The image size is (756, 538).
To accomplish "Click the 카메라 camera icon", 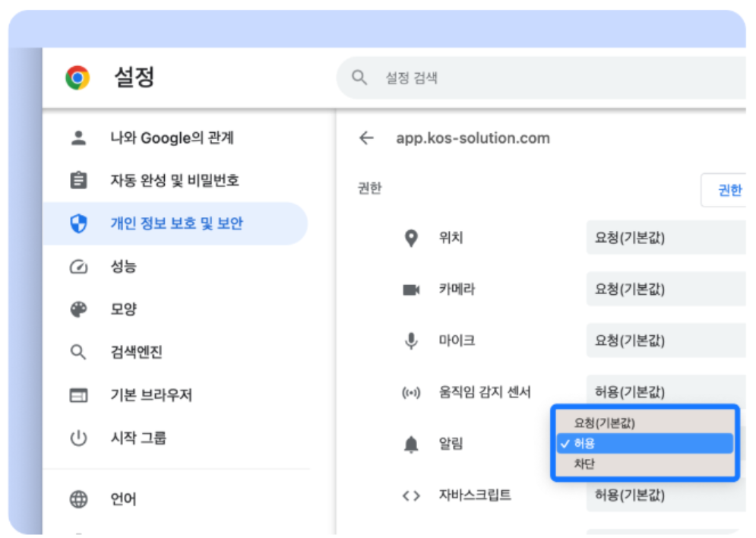I will point(411,290).
